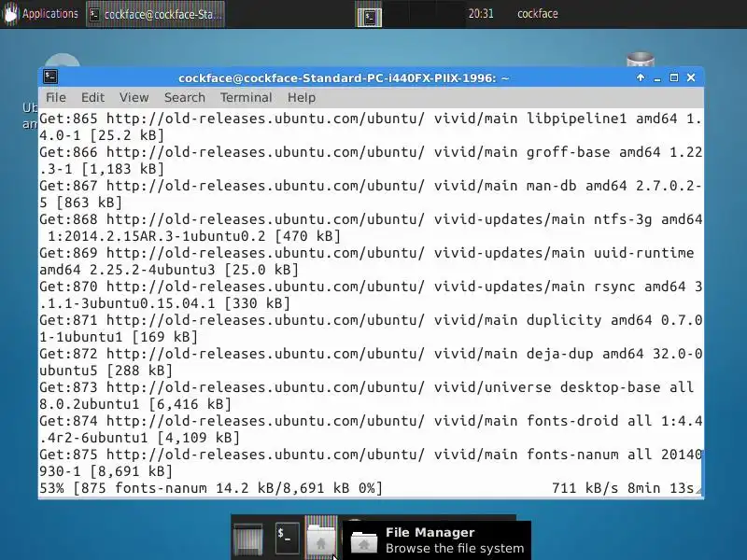The width and height of the screenshot is (747, 560).
Task: Click the workspace switcher terminal thumbnail
Action: 369,17
